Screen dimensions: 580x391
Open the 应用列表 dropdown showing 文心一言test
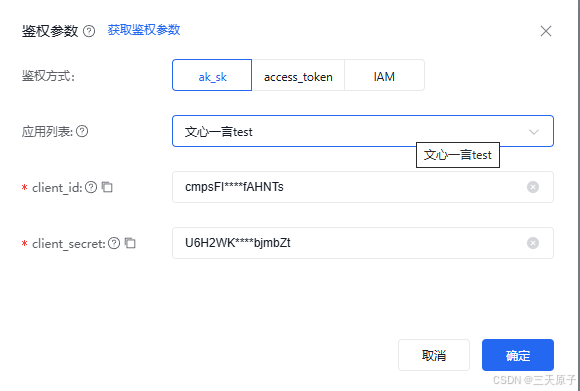(362, 131)
